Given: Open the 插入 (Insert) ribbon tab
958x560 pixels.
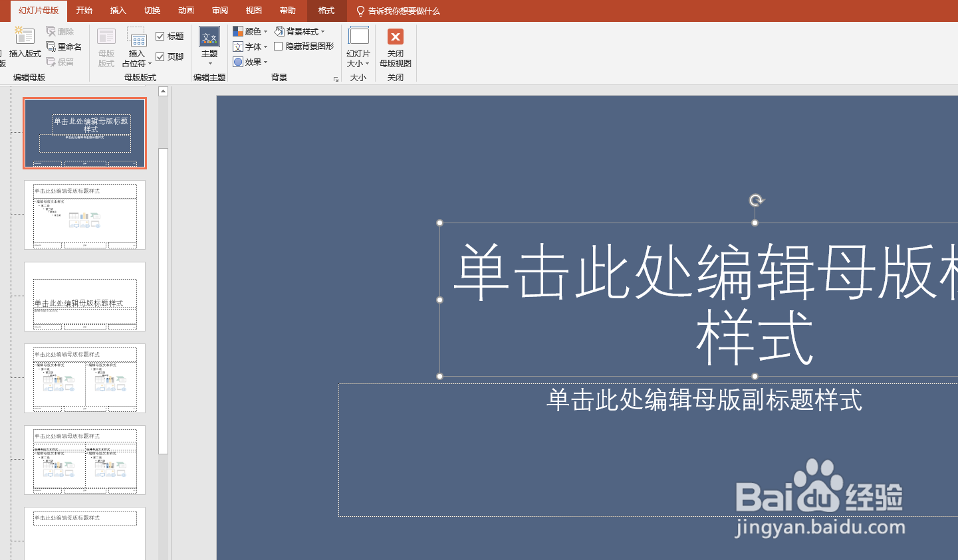Looking at the screenshot, I should pyautogui.click(x=118, y=11).
